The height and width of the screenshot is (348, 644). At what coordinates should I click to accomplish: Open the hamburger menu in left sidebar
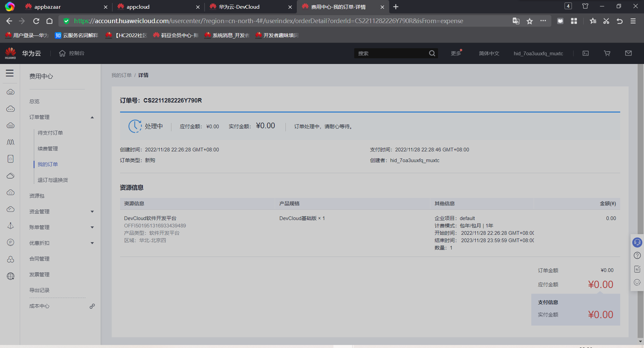coord(10,73)
